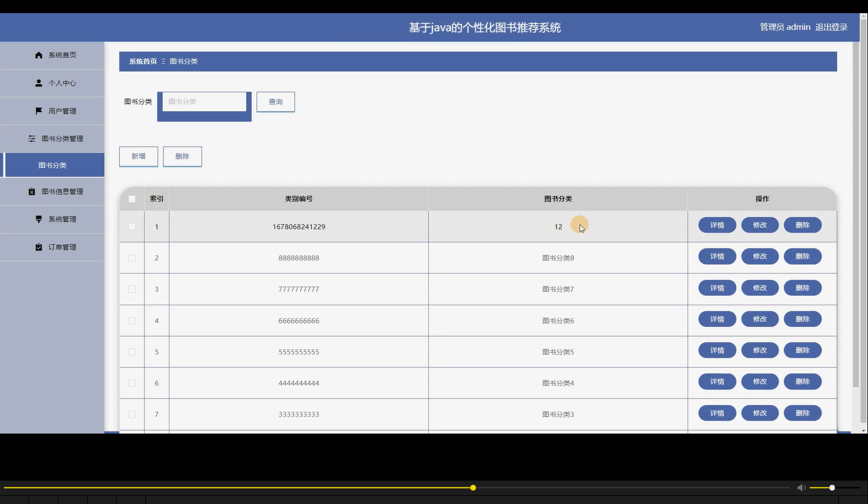Open 详情 for the 图书分类8 row
Viewport: 868px width, 504px height.
click(716, 256)
